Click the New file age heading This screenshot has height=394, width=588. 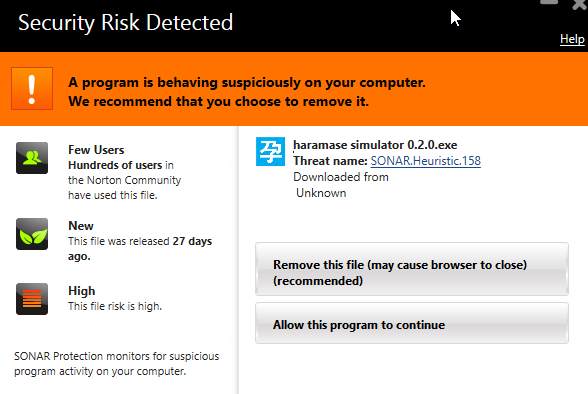pos(81,226)
